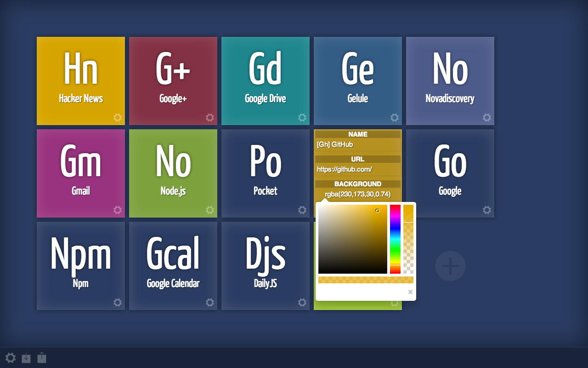Screen dimensions: 588x368
Task: Pick a shade in the saturation square
Action: click(x=352, y=239)
